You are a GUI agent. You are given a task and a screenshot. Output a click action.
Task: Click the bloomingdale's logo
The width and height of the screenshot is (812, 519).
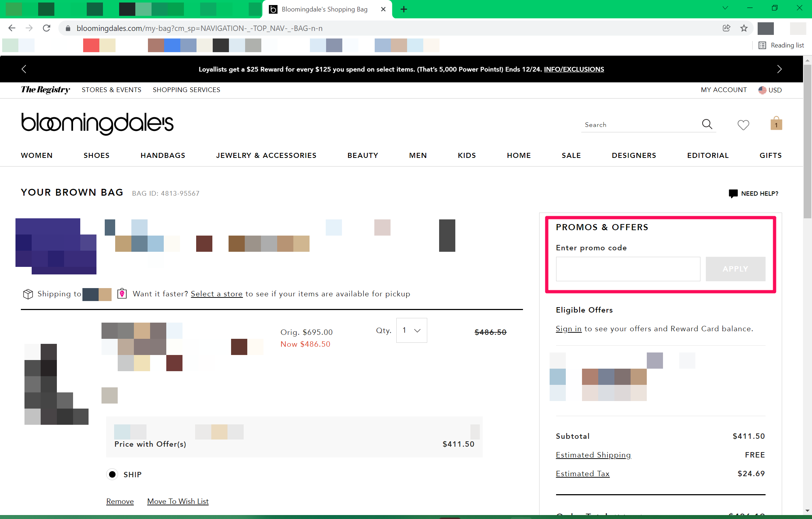[x=97, y=124]
